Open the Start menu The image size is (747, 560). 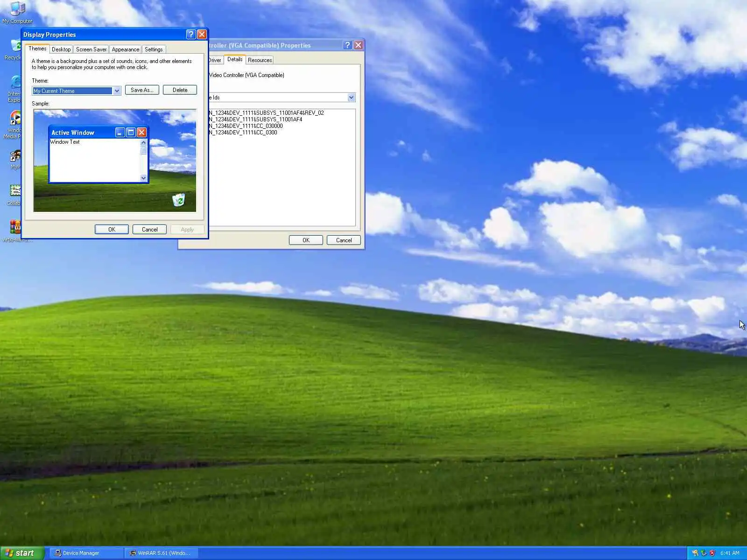[x=22, y=553]
